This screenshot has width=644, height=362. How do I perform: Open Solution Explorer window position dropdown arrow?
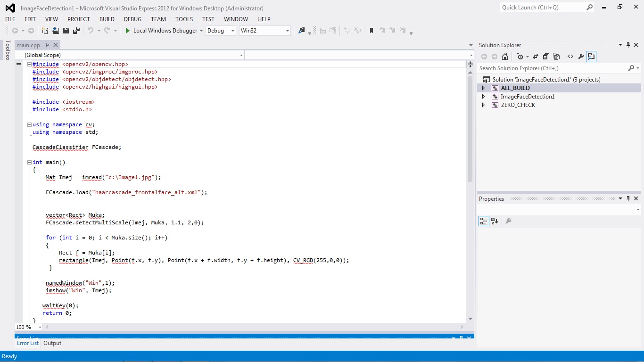pos(620,45)
